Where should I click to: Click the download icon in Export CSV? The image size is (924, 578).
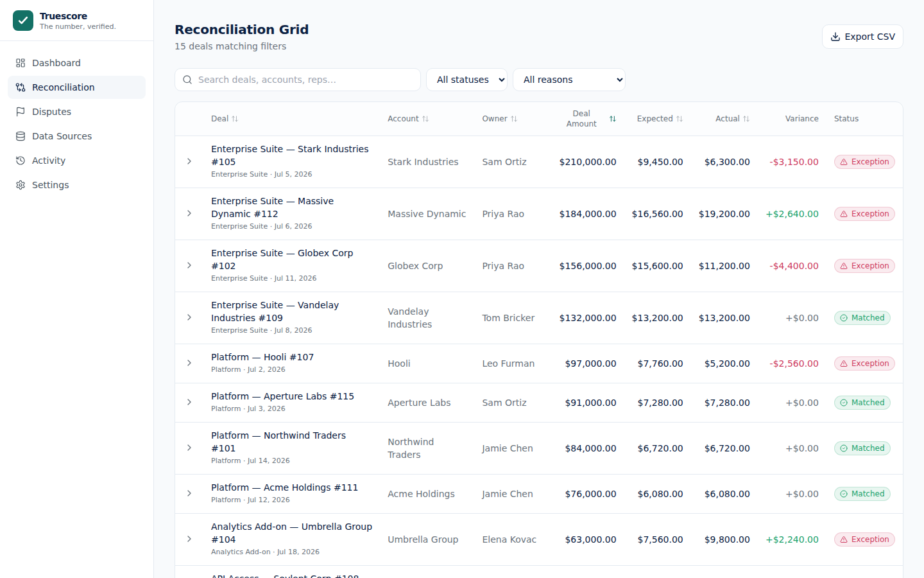[835, 37]
